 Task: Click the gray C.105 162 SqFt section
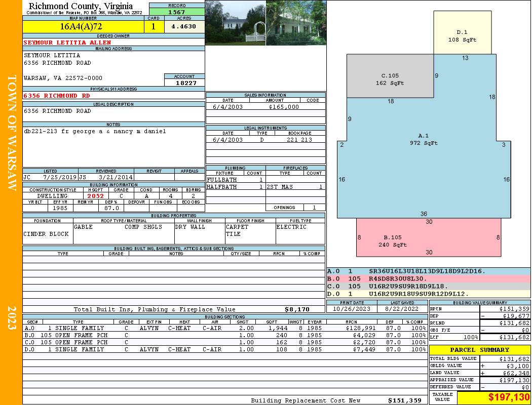pyautogui.click(x=390, y=76)
